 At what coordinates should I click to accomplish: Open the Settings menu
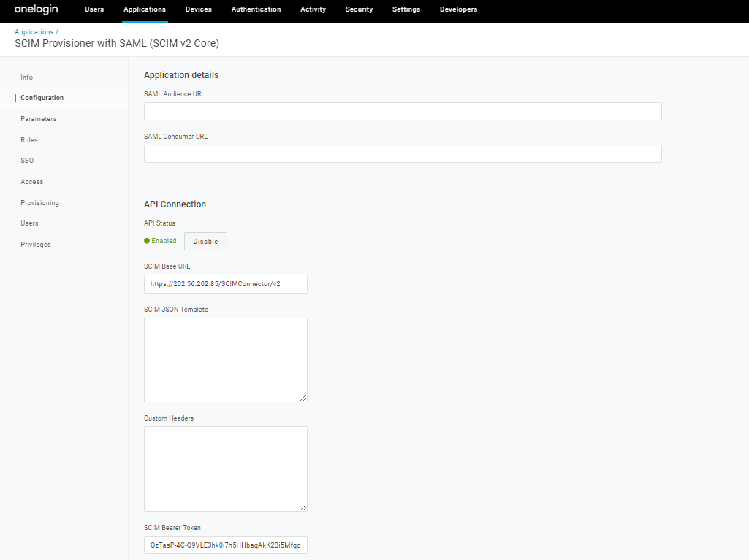(x=406, y=9)
